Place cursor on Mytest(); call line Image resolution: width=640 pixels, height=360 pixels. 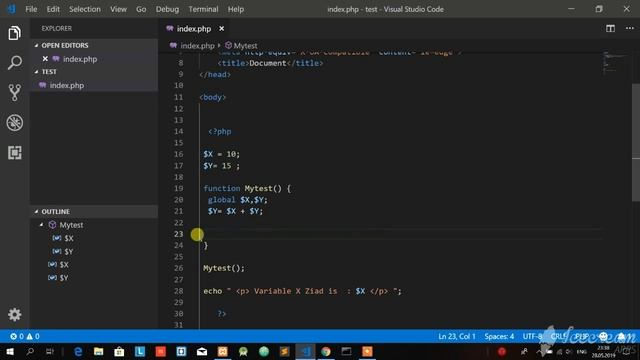click(224, 268)
